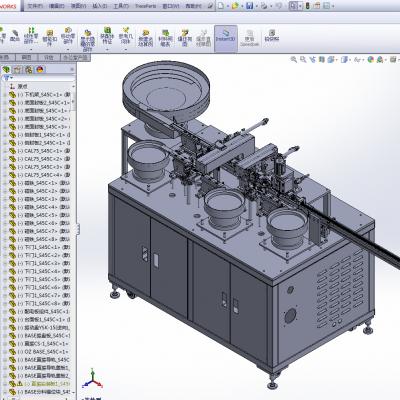This screenshot has width=400, height=400.
Task: Open dropdown arrow beside the Save icon
Action: coord(256,6)
